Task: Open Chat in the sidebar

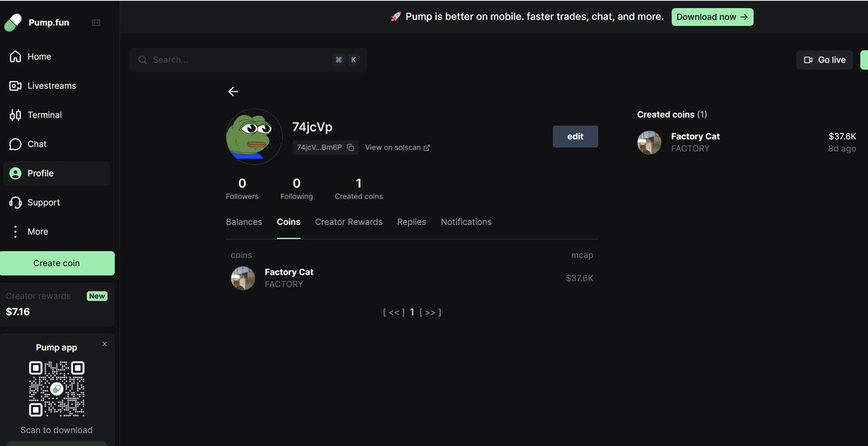Action: [56, 144]
